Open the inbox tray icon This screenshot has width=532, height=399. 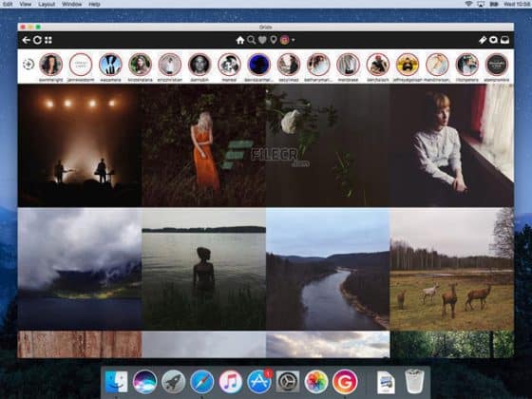(x=504, y=40)
